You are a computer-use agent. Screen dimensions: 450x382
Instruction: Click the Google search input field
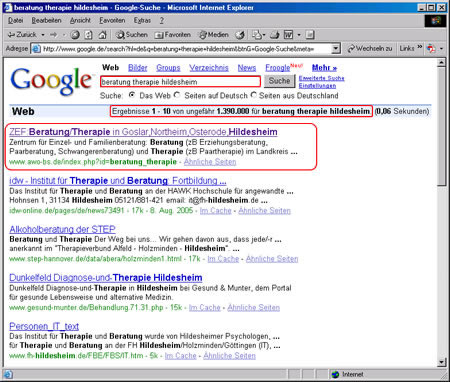pyautogui.click(x=180, y=82)
